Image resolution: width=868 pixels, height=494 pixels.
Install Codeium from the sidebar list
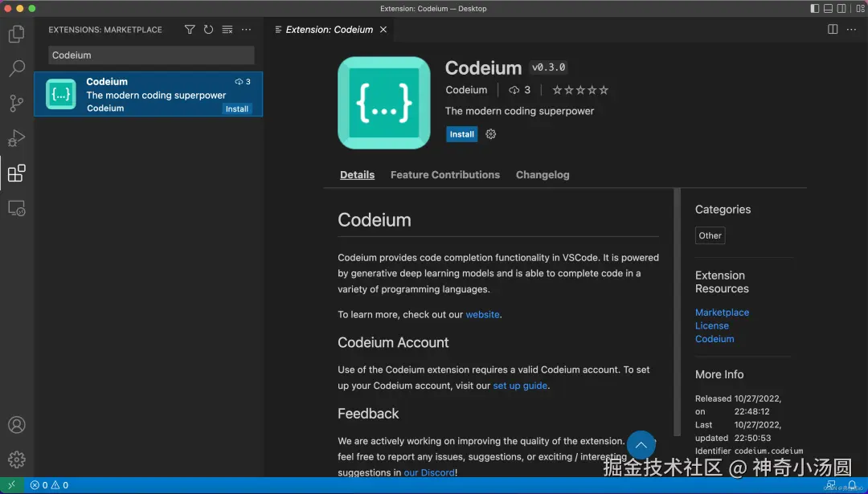237,109
